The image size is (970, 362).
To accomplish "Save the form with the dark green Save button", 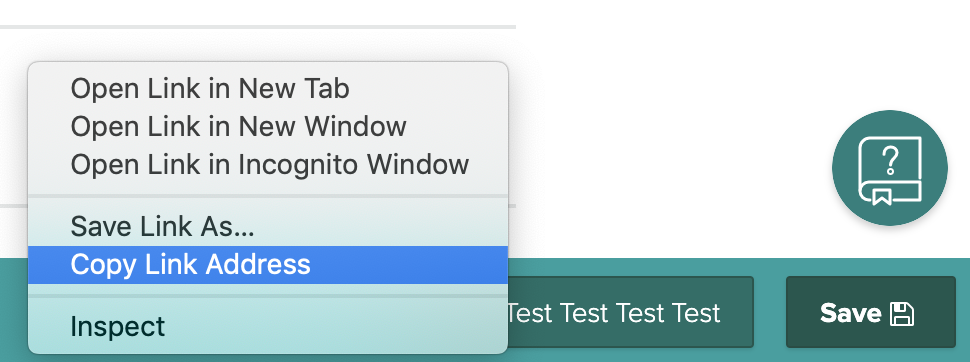I will (x=870, y=312).
